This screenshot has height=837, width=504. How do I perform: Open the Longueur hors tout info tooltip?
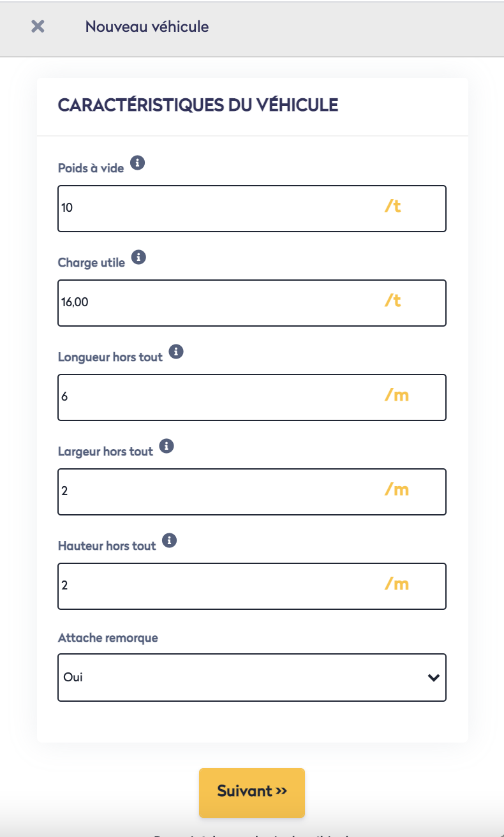[177, 352]
